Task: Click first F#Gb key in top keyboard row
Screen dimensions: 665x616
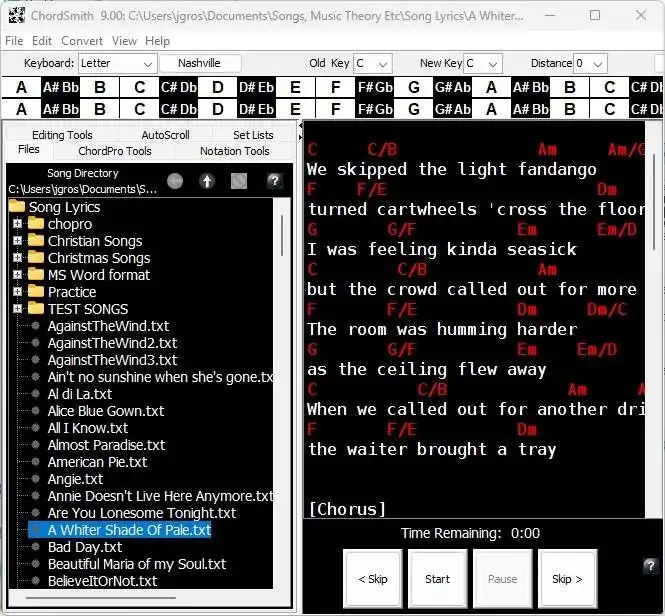Action: point(375,87)
